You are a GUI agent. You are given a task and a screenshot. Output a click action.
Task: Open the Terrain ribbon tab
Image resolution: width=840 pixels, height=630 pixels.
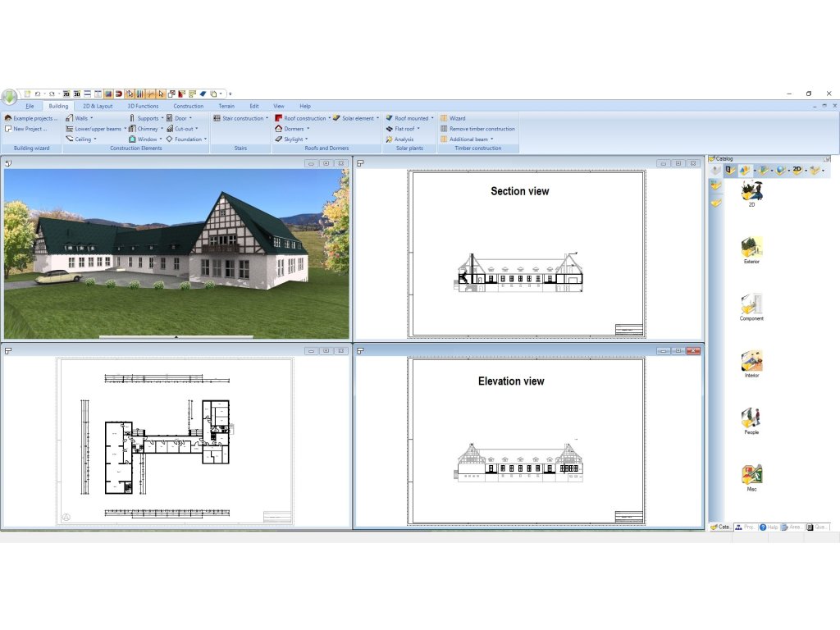tap(226, 106)
